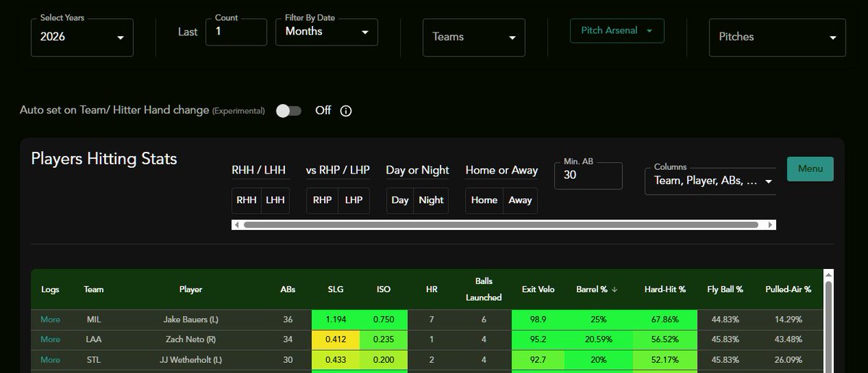The image size is (868, 373).
Task: Click player name Jake Bauers (L)
Action: (191, 320)
